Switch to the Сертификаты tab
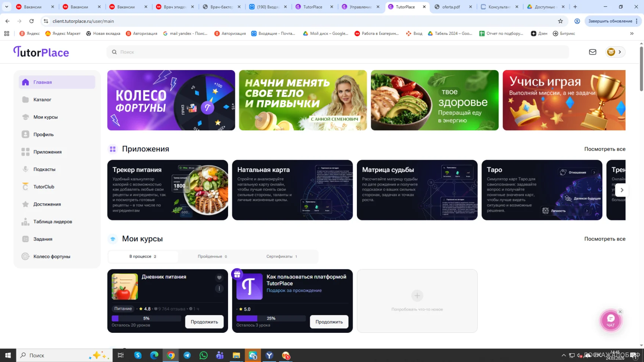Viewport: 644px width, 362px height. pyautogui.click(x=281, y=256)
